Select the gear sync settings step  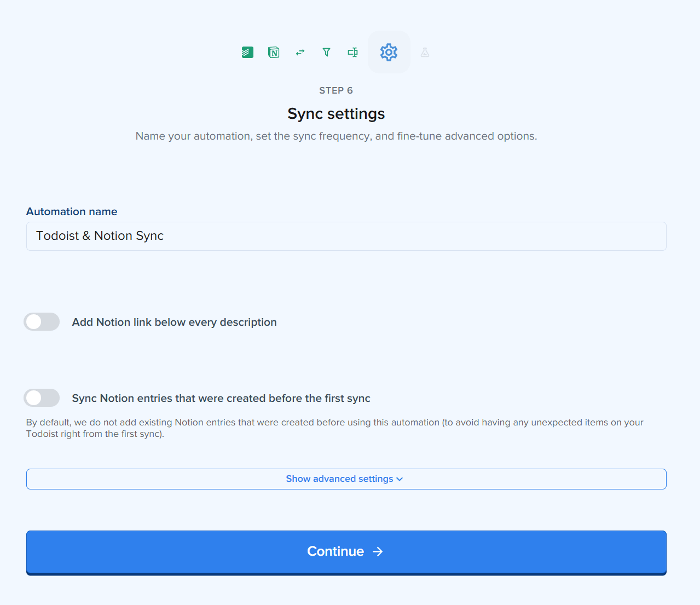(x=389, y=53)
